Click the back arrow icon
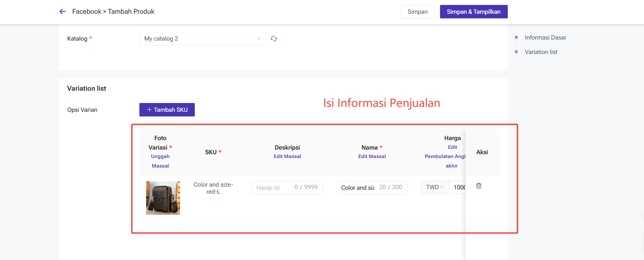 [62, 12]
